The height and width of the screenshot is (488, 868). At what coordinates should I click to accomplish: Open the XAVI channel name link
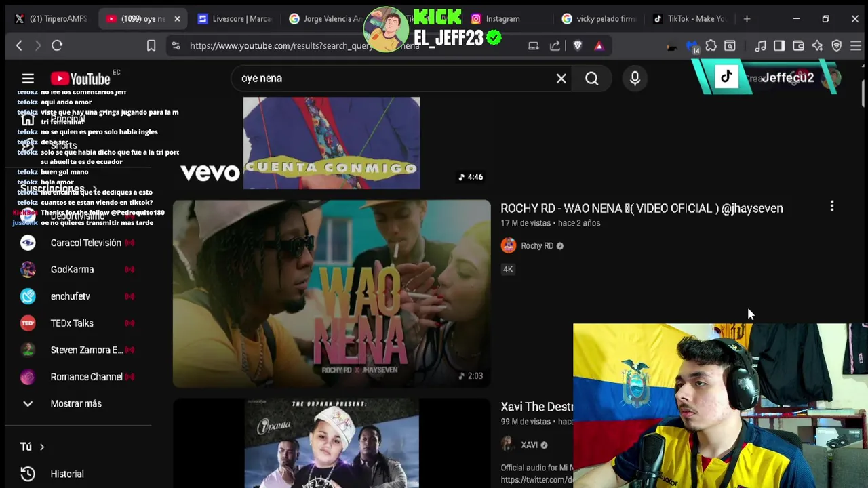pos(529,445)
